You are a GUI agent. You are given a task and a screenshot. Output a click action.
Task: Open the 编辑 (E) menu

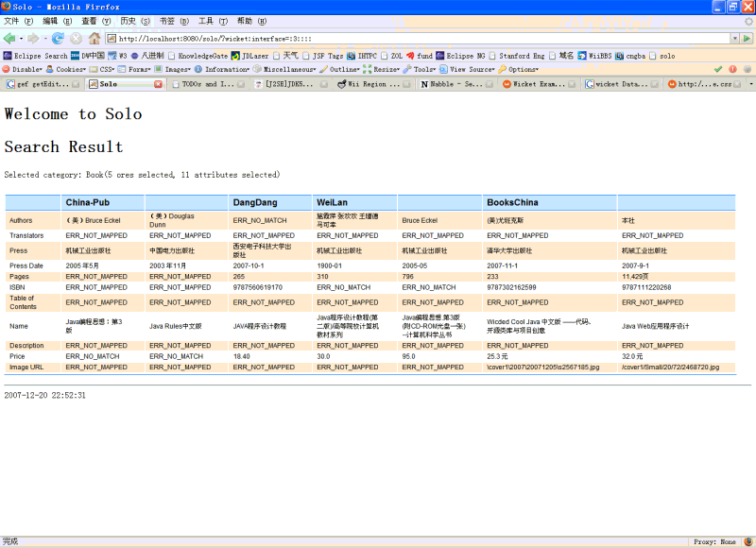tap(57, 21)
